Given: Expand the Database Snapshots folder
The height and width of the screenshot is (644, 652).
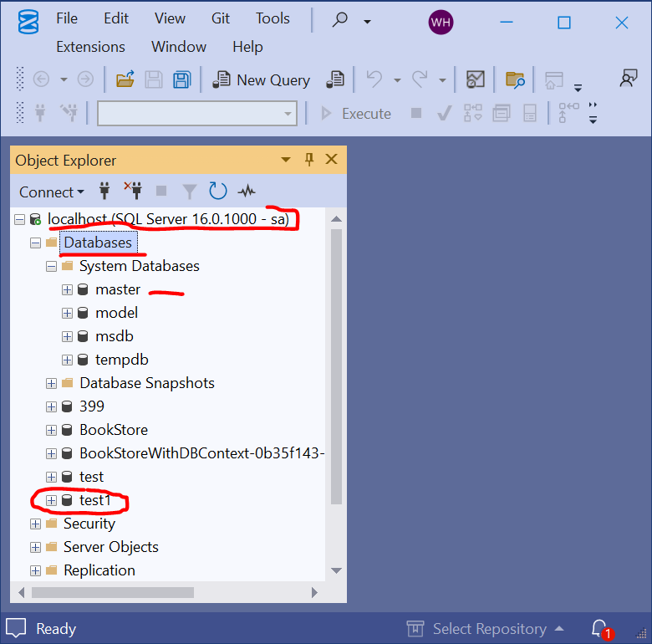Looking at the screenshot, I should (52, 383).
